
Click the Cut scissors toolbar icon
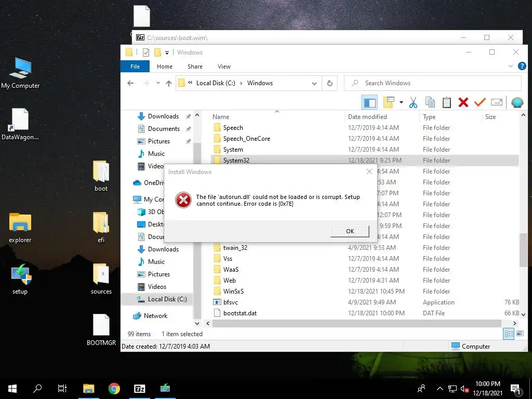pos(413,102)
